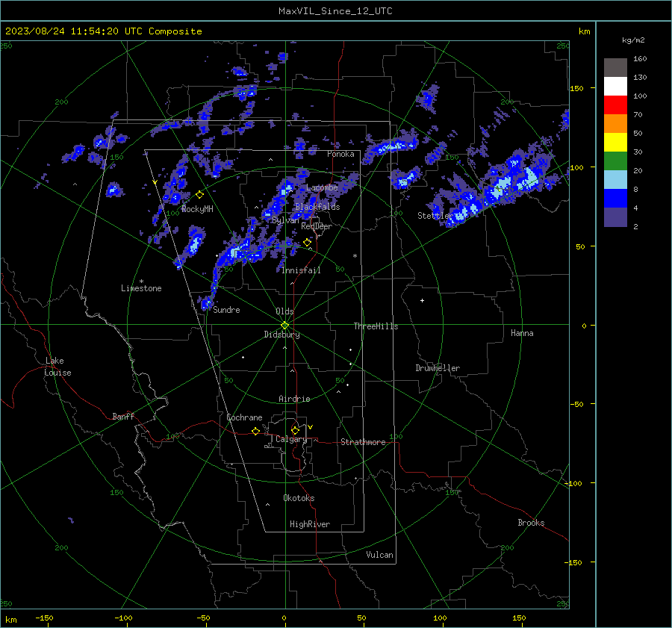The image size is (672, 628).
Task: Click the Calgary city label
Action: point(291,439)
